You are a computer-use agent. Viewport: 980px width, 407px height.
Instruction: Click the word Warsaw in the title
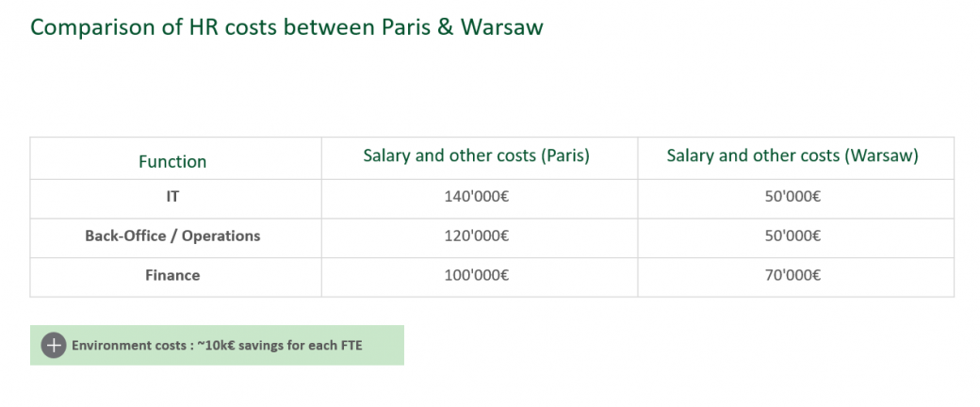coord(502,27)
